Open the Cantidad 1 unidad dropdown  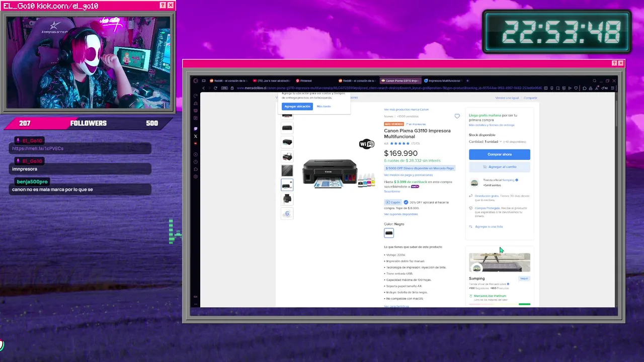[485, 142]
